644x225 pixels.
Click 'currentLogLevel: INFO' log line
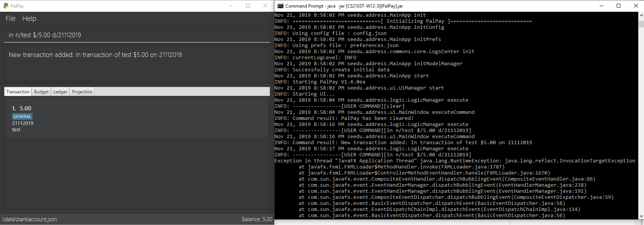pyautogui.click(x=315, y=58)
